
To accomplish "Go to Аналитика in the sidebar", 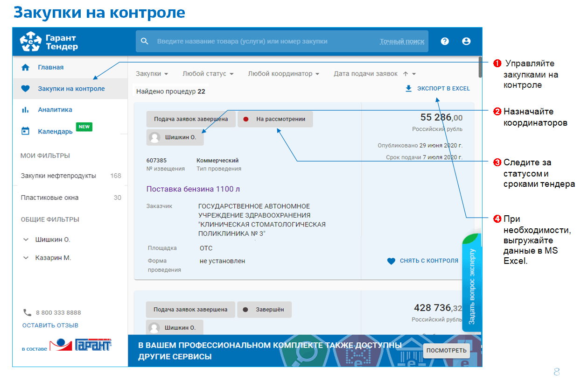I will click(x=55, y=110).
